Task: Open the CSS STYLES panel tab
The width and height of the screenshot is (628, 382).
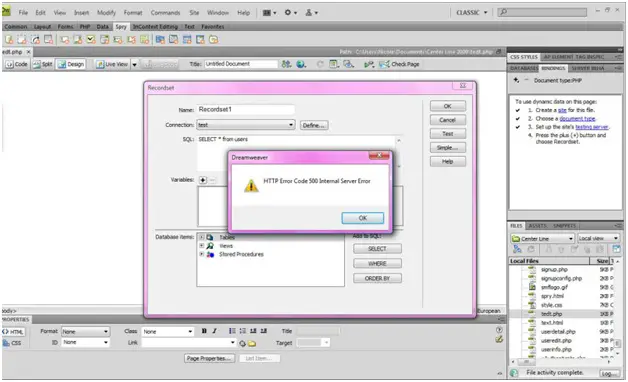Action: [x=524, y=57]
